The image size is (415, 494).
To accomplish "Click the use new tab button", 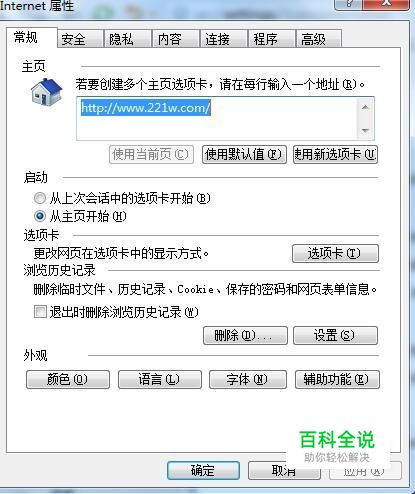I will (x=335, y=154).
